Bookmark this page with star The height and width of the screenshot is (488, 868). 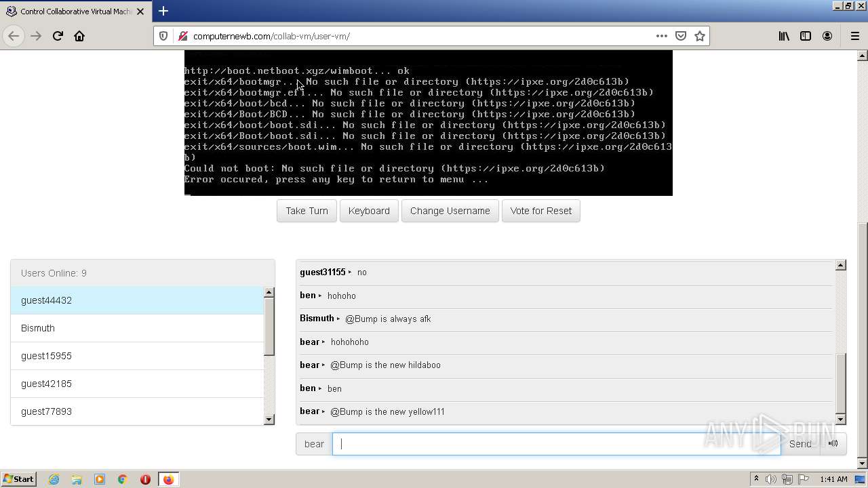click(x=700, y=36)
